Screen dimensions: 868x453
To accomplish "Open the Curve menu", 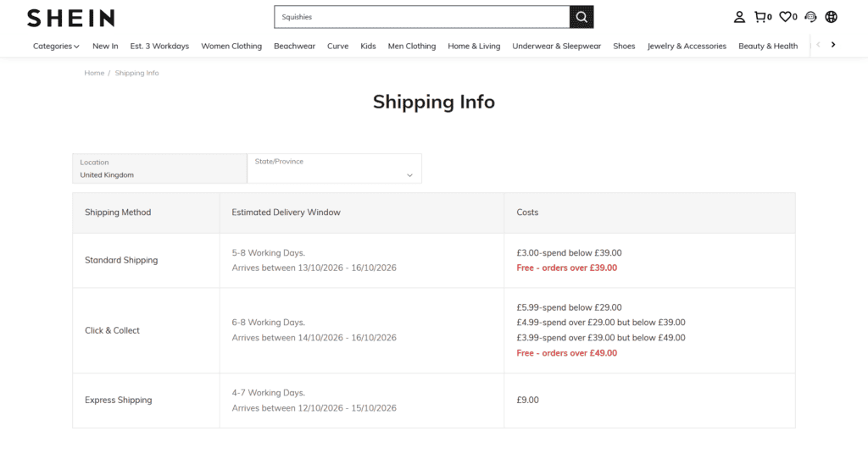I will tap(337, 46).
